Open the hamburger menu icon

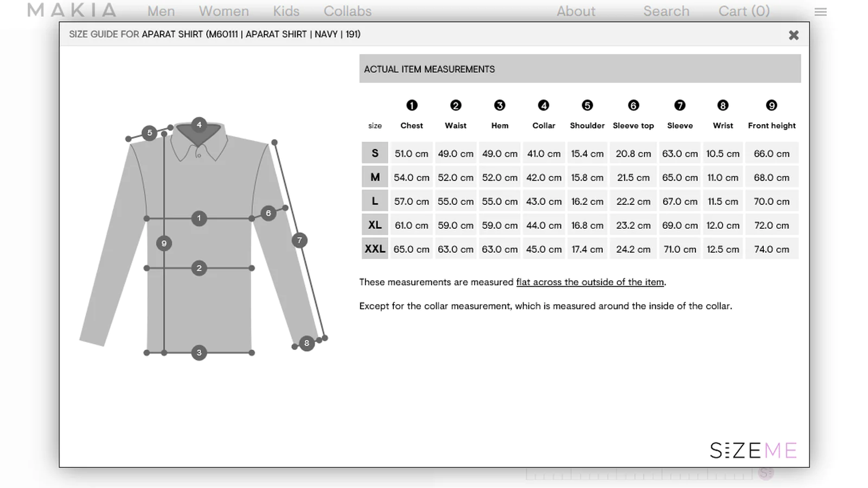820,11
